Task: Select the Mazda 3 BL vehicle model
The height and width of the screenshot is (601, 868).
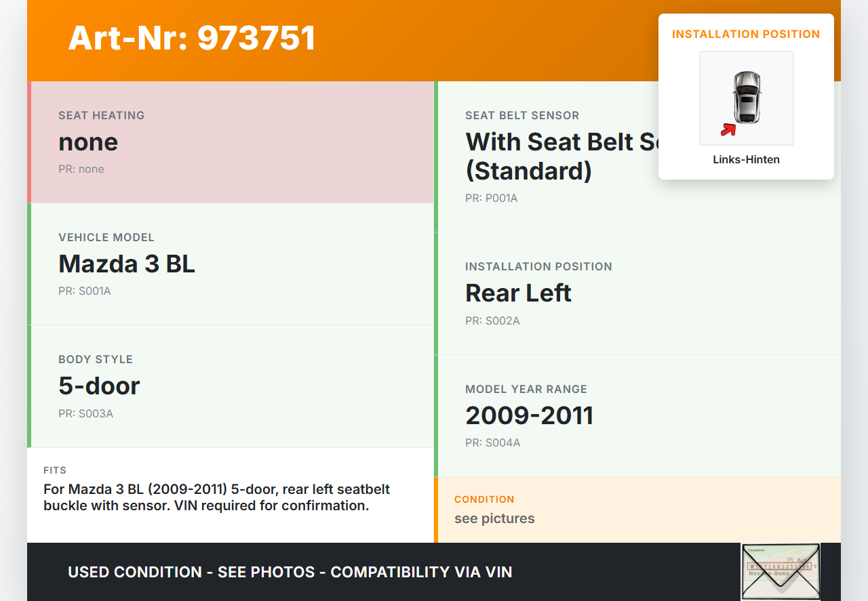Action: coord(127,264)
